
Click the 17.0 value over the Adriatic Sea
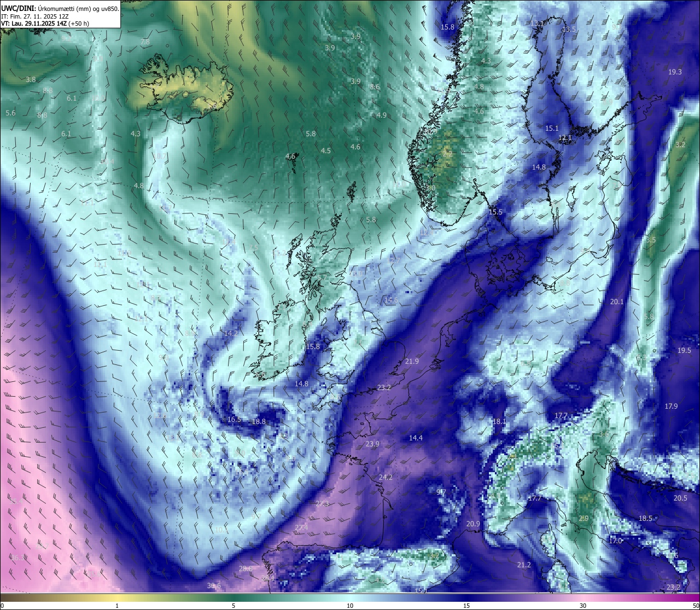tap(615, 540)
